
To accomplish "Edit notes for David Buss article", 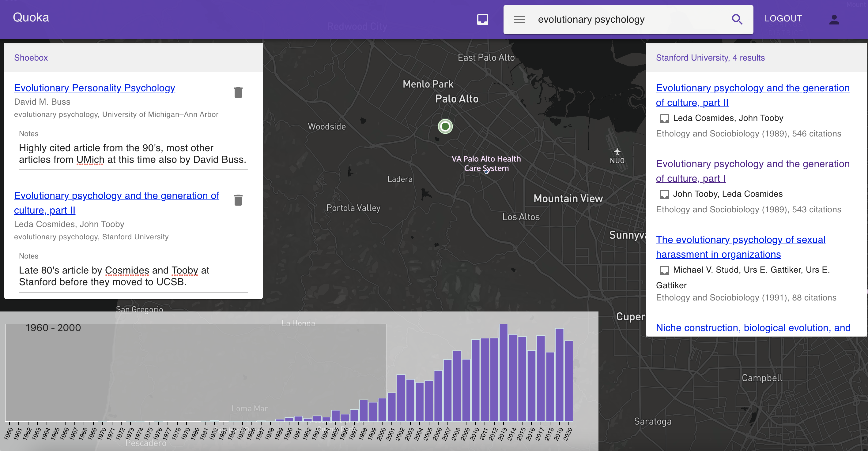I will click(134, 154).
